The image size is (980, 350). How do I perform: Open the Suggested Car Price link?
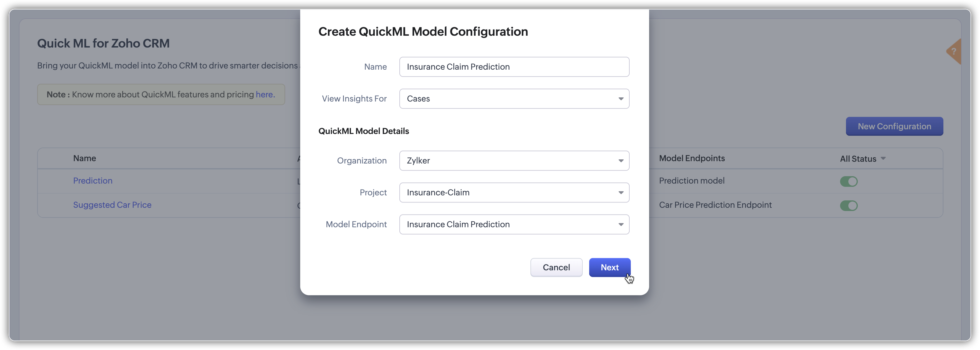[112, 205]
